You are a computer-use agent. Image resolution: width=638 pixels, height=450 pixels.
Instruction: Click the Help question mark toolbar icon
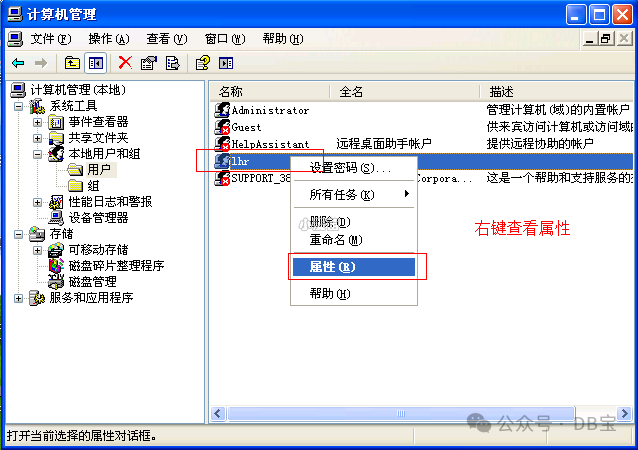pos(203,63)
